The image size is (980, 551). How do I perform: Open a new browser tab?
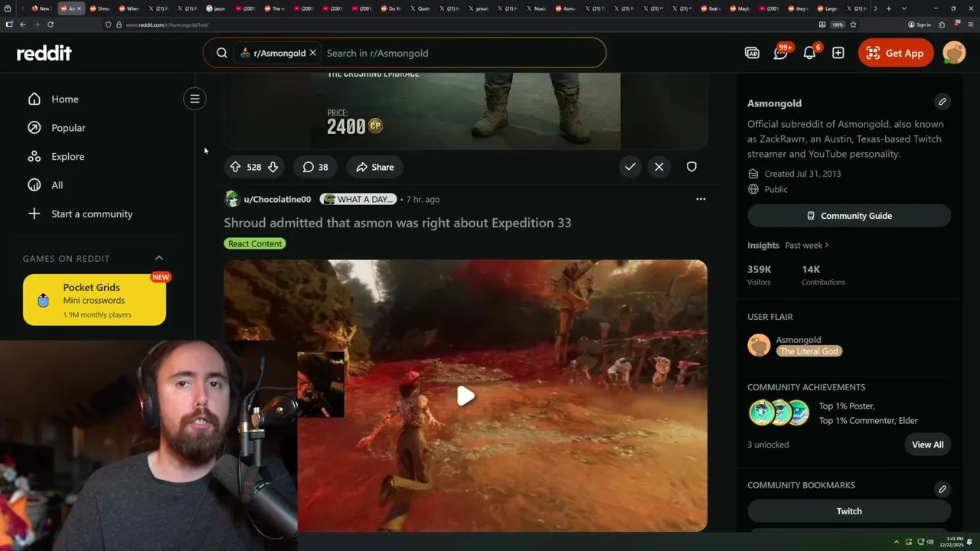(888, 8)
